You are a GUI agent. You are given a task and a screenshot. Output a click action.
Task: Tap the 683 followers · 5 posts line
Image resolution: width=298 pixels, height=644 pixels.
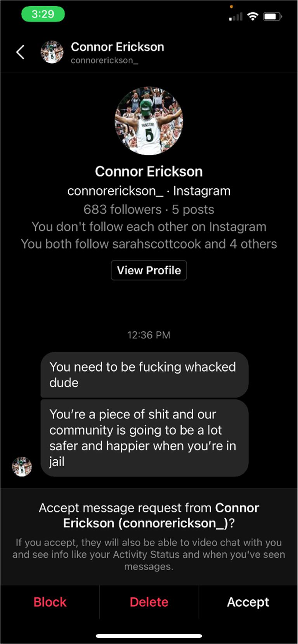(x=149, y=210)
